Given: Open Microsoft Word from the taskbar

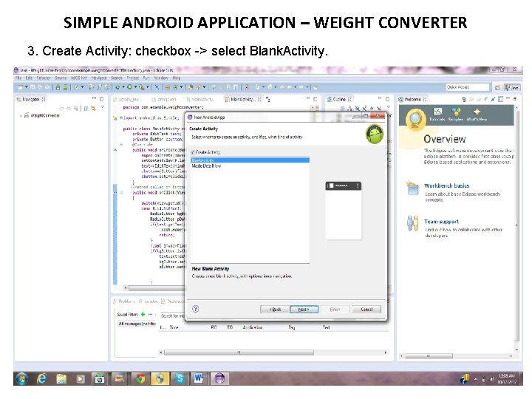Looking at the screenshot, I should coord(199,378).
